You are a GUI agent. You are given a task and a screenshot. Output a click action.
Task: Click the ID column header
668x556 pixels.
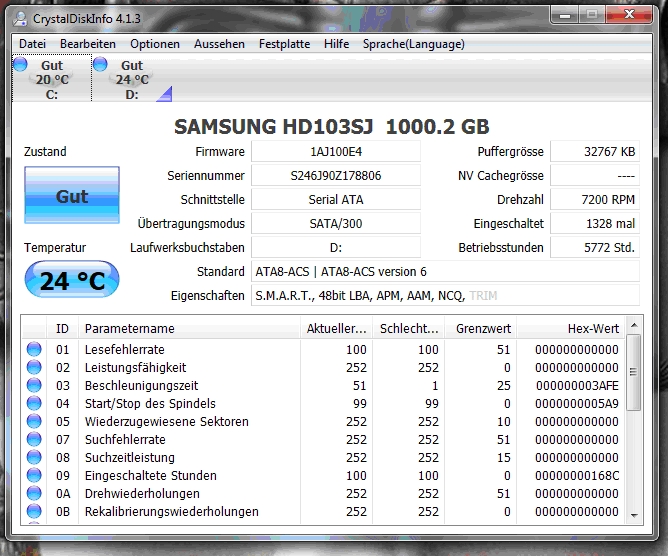(62, 328)
